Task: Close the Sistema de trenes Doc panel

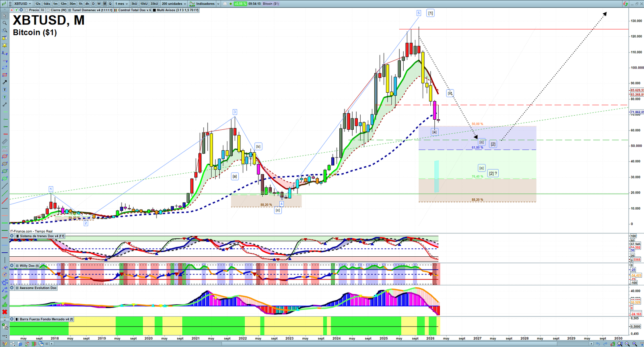Action: tap(12, 236)
